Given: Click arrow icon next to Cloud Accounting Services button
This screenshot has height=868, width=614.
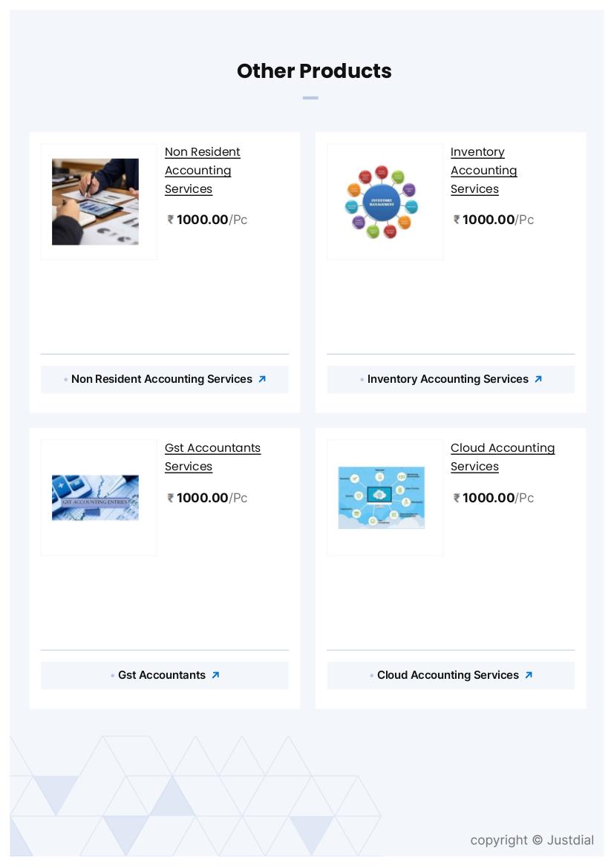Looking at the screenshot, I should pos(529,675).
